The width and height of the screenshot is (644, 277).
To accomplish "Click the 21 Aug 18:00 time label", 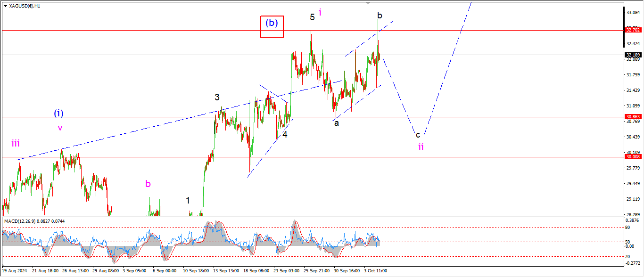I will tap(46, 271).
